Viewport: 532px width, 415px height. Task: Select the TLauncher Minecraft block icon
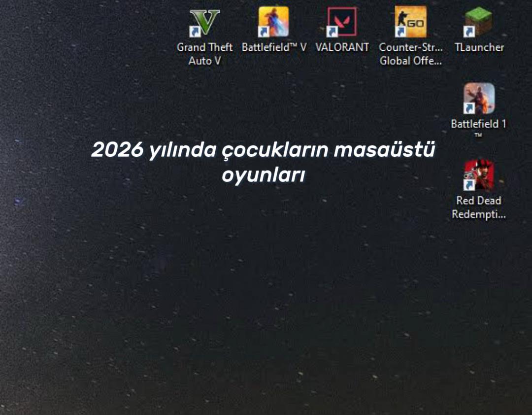click(478, 22)
